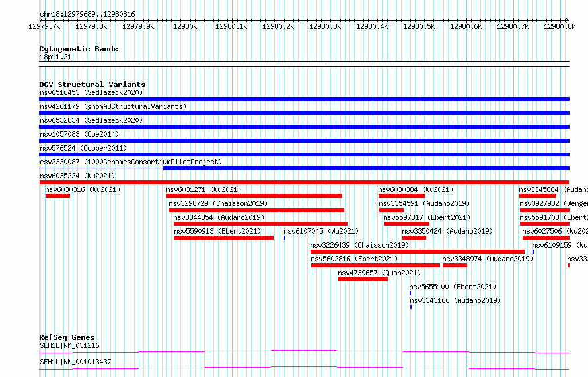Open nsv6030384 (Wu2021) label
Viewport: 588px width, 377px height.
pyautogui.click(x=416, y=189)
